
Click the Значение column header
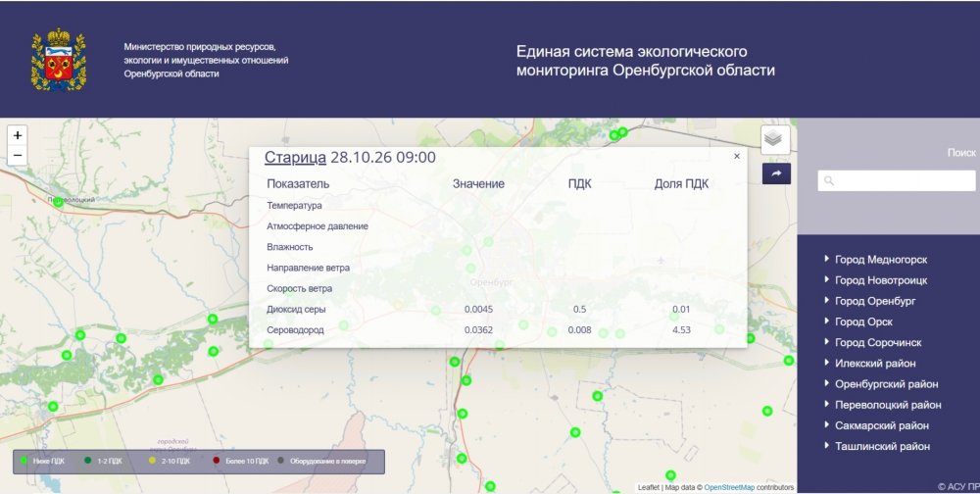[479, 184]
